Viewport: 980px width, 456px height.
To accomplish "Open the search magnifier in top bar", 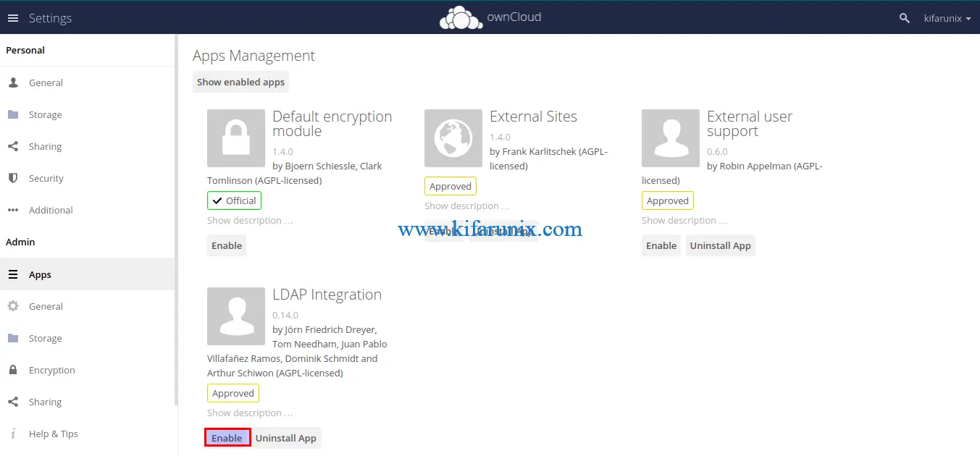I will (903, 17).
